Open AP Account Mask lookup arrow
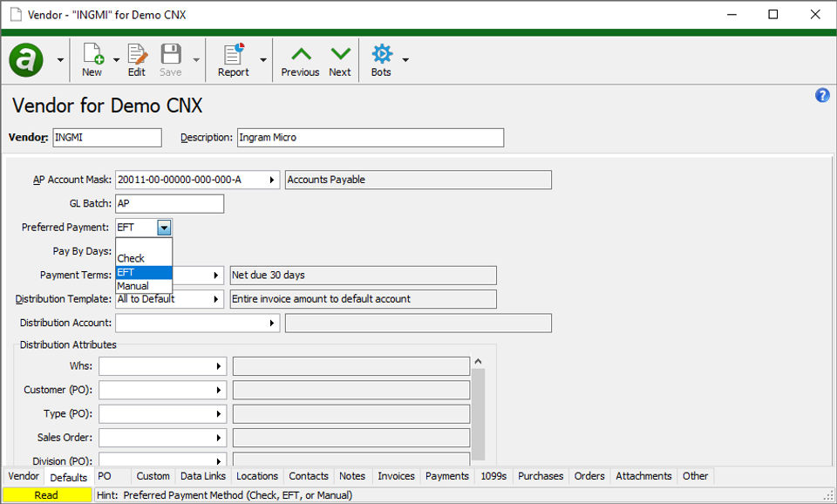 coord(272,180)
